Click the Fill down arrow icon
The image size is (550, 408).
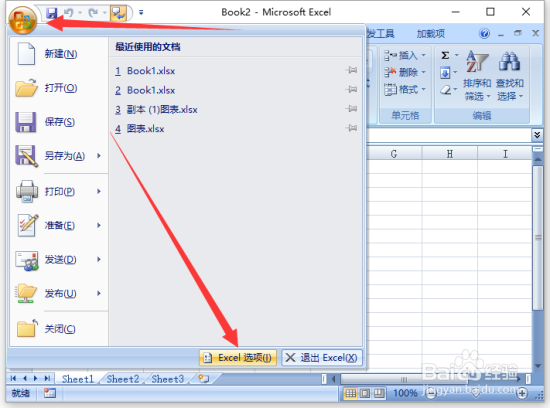(x=445, y=73)
